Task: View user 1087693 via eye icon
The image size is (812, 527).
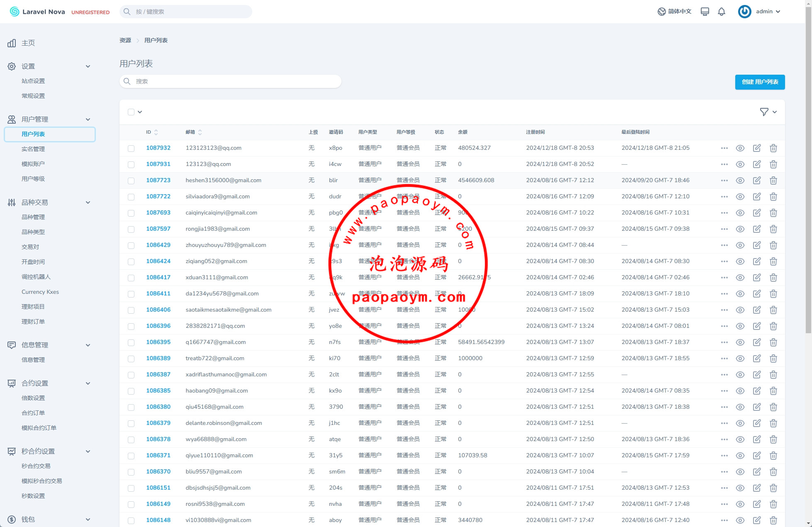Action: click(740, 213)
